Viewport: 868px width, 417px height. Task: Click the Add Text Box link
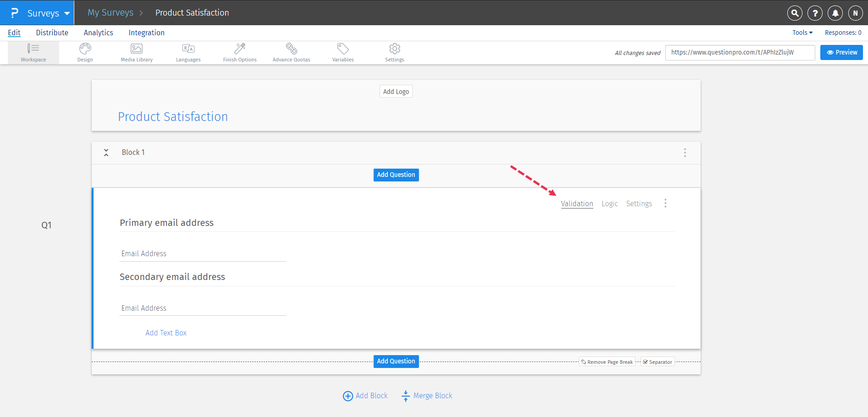coord(166,333)
